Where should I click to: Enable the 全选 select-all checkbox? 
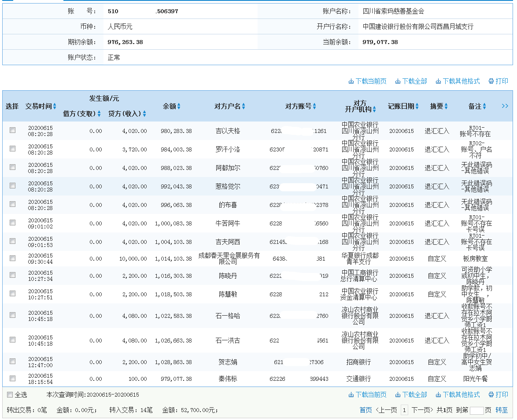pos(10,395)
